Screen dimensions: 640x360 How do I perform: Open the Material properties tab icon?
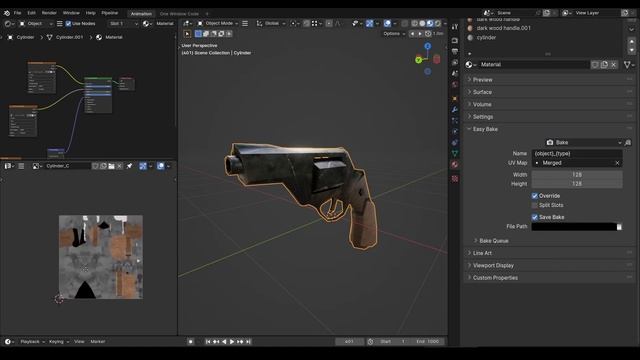click(x=455, y=164)
